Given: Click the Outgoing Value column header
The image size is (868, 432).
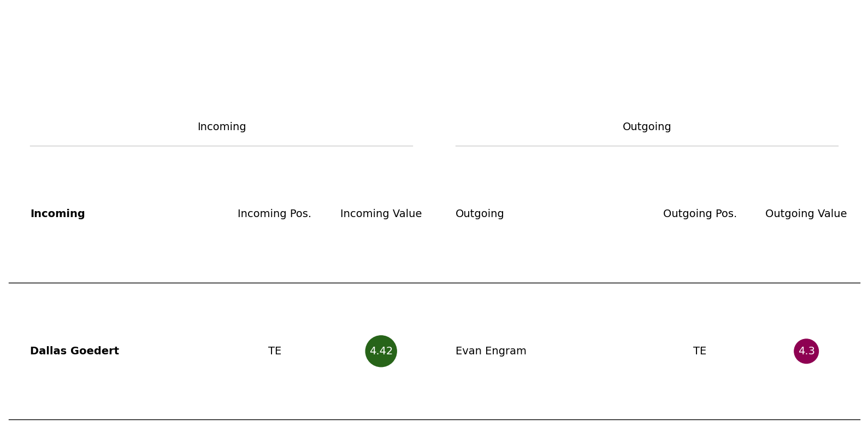Looking at the screenshot, I should [x=806, y=214].
